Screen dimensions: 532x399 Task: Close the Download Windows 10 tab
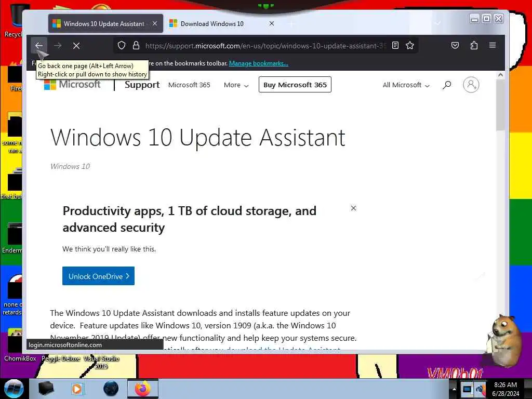pos(271,24)
